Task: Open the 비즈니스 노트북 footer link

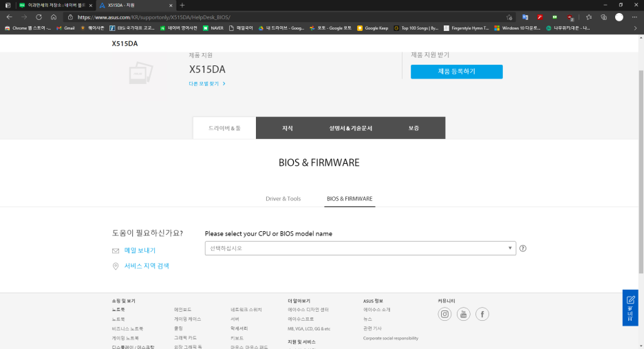Action: click(x=127, y=329)
